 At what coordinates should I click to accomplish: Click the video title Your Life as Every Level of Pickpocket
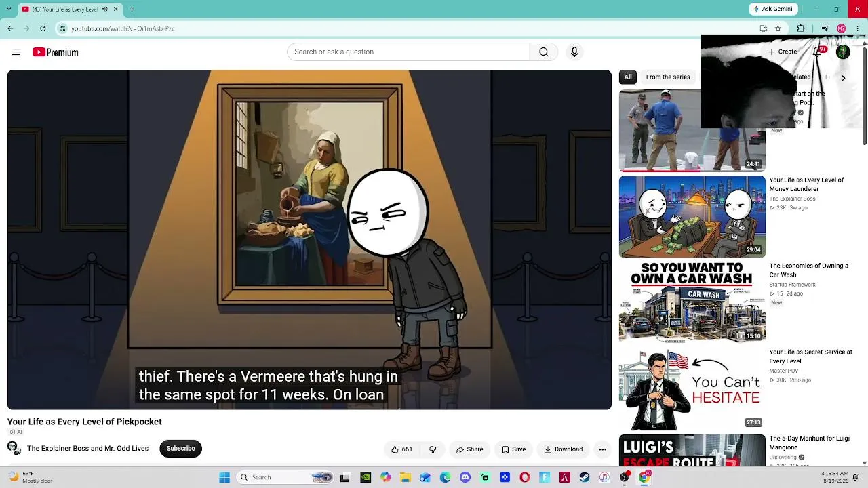(x=85, y=422)
